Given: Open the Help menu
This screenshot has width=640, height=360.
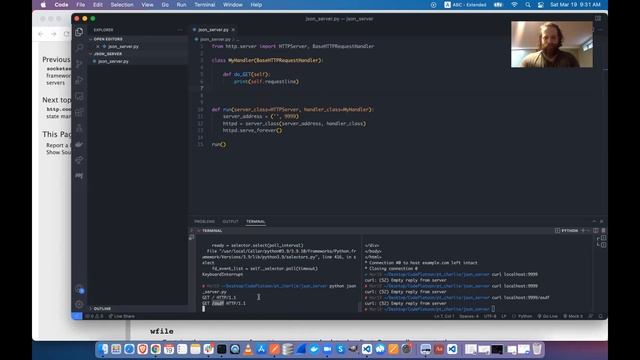Looking at the screenshot, I should 256,5.
